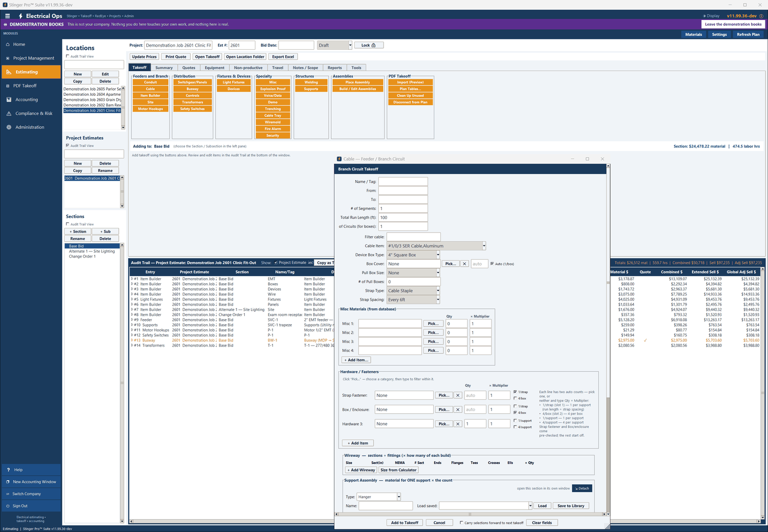Open the hamburger menu beside Electrical Ops
Screen dimensions: 768x532
(7, 16)
